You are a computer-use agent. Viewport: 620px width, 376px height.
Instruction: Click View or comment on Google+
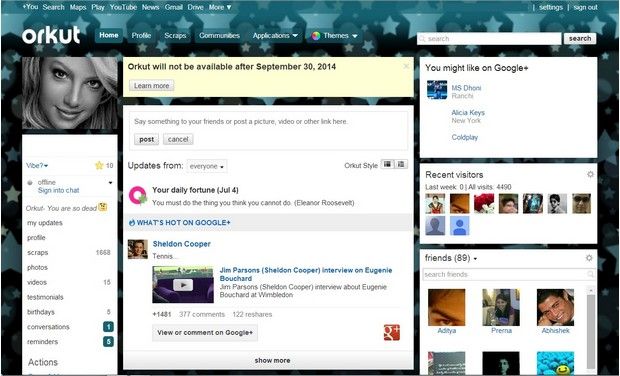point(205,333)
